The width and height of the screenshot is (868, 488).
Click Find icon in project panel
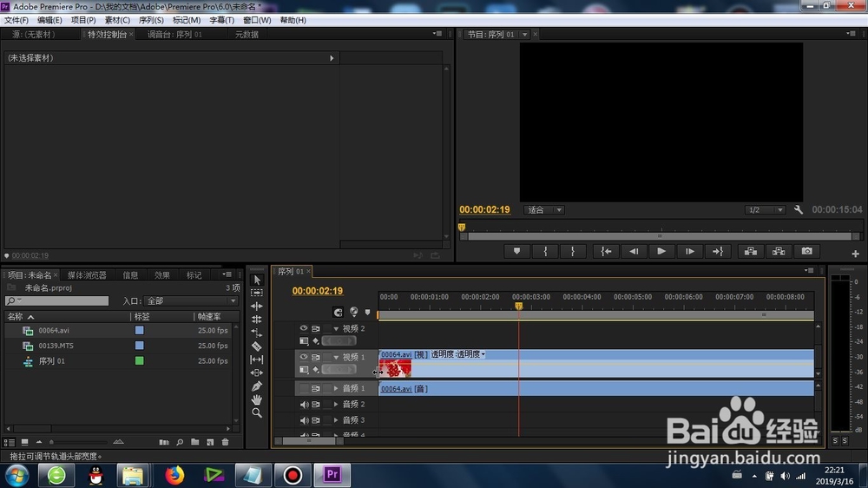180,442
